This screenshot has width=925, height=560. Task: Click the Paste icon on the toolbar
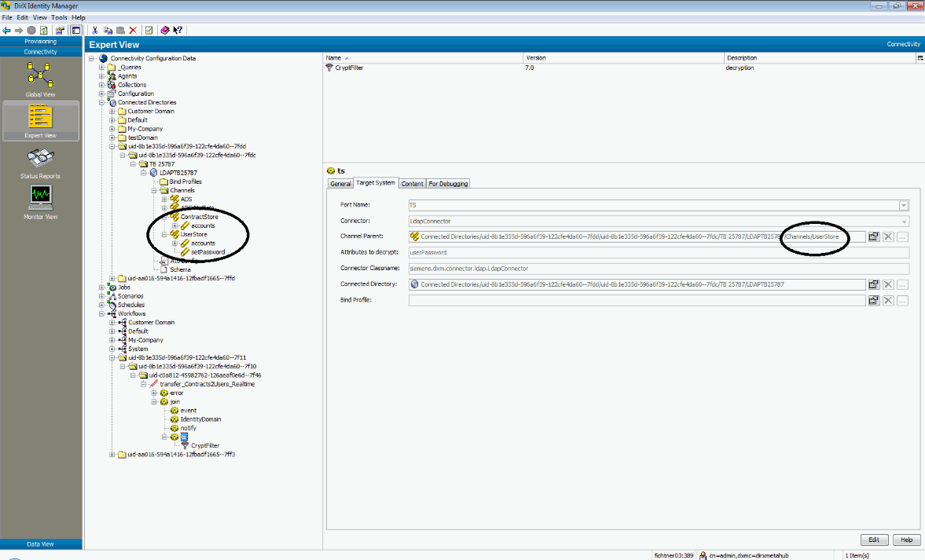point(122,30)
